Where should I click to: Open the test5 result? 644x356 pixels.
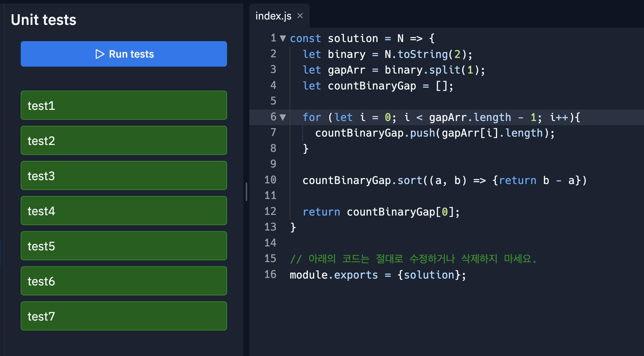pos(124,246)
